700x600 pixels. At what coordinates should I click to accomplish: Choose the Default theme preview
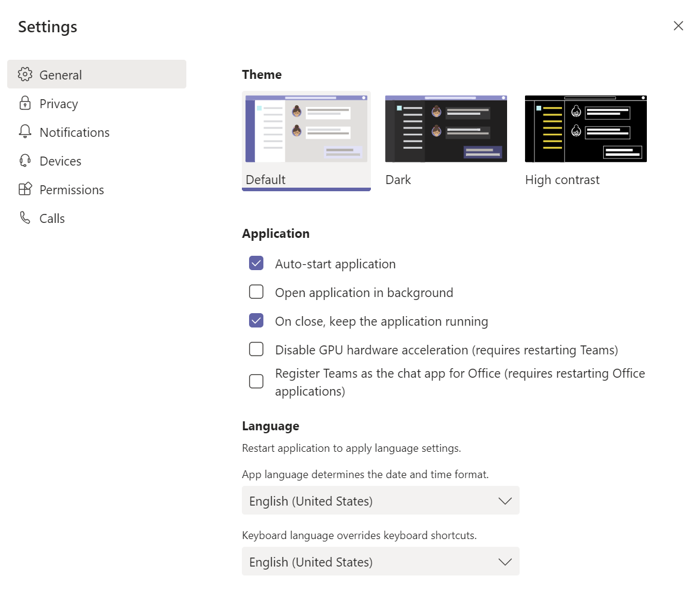pyautogui.click(x=306, y=128)
